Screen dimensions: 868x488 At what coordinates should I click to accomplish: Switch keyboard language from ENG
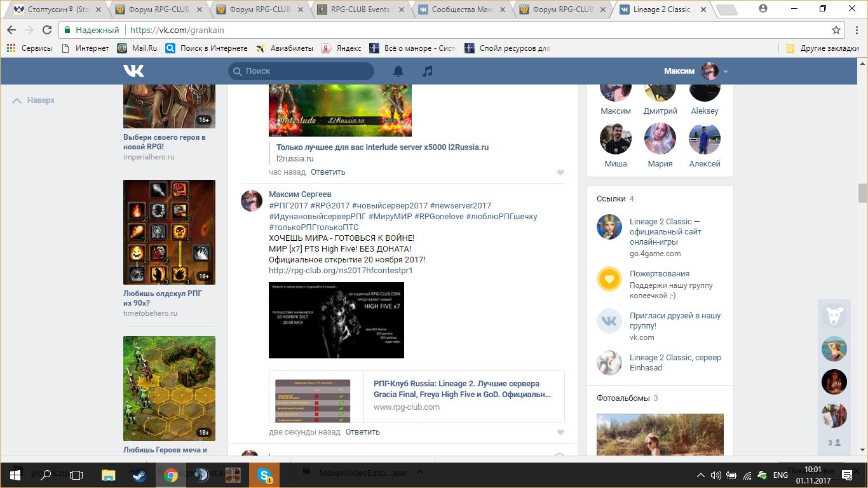(780, 475)
